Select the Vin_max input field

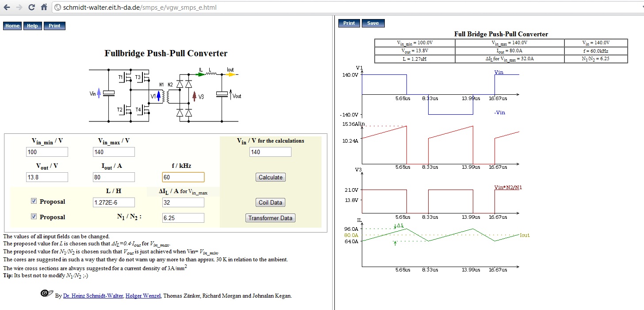tap(114, 152)
